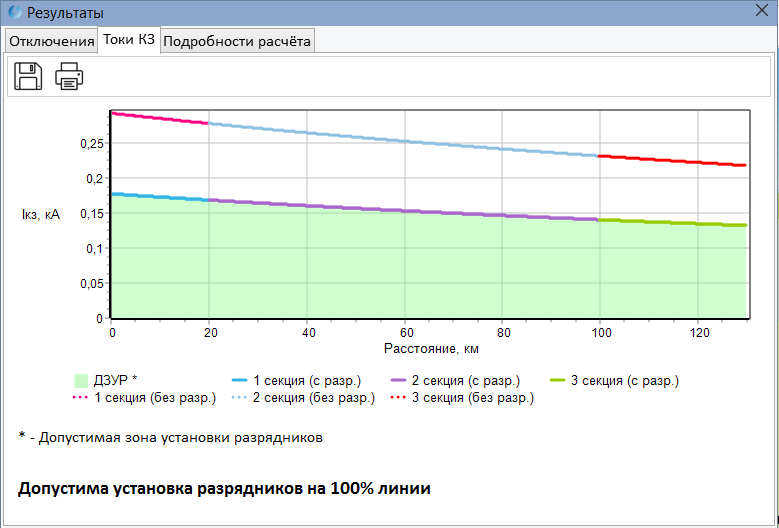Click the app icon in title bar

tap(13, 13)
